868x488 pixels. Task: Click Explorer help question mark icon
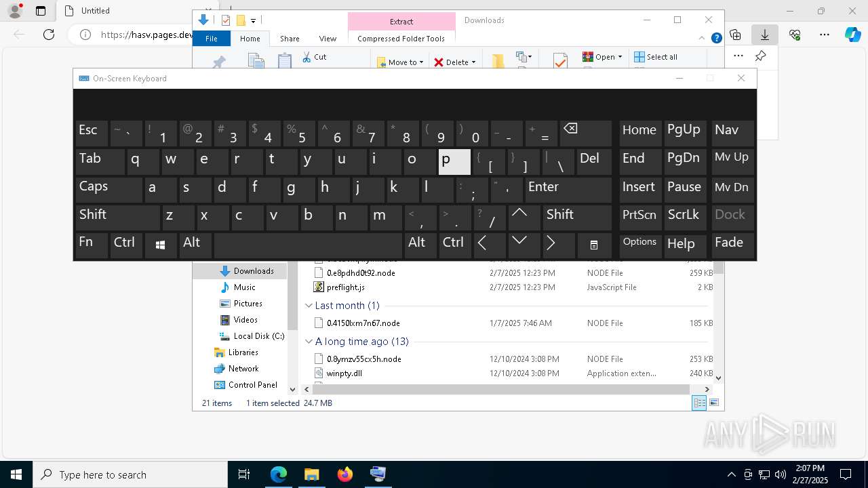[x=716, y=39]
